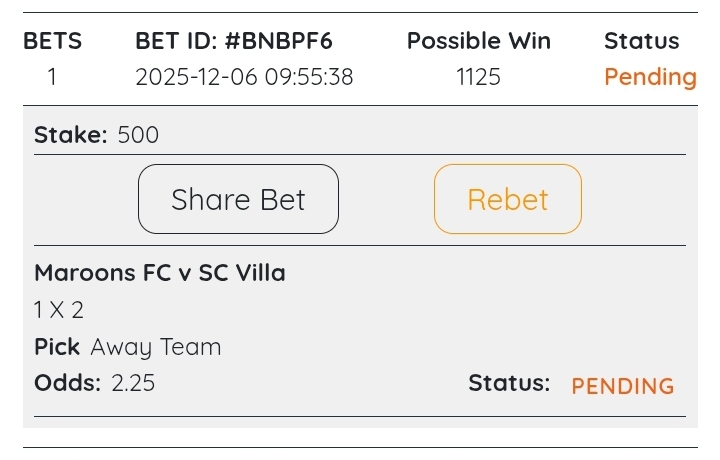
Task: Click the 1 X 2 market label
Action: point(59,310)
